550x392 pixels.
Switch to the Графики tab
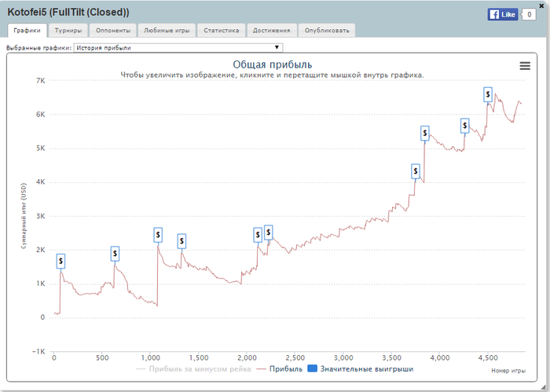tap(27, 31)
